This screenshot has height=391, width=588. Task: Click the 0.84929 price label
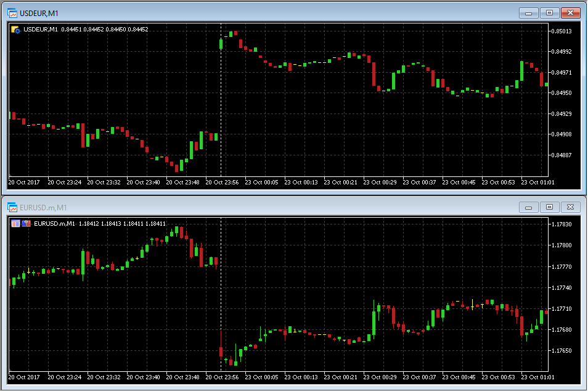pyautogui.click(x=561, y=113)
